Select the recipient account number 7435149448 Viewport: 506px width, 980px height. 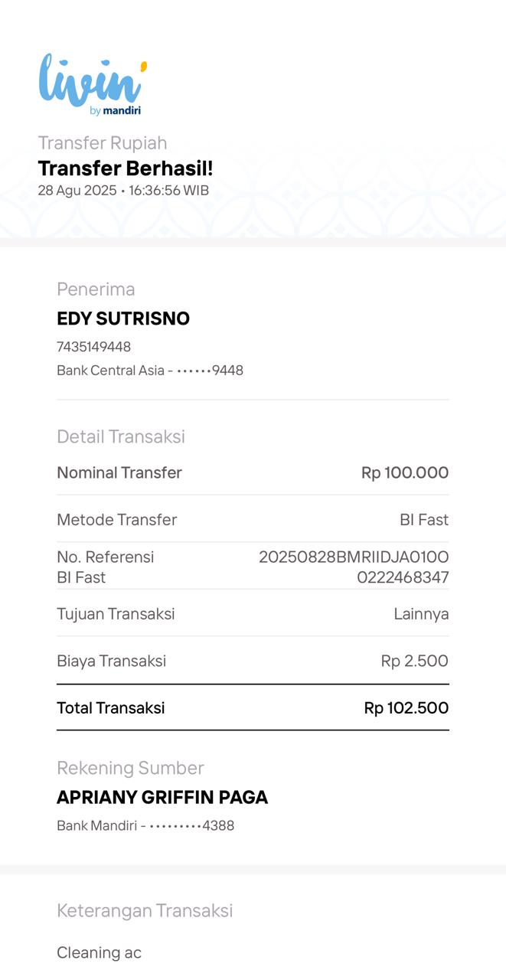tap(93, 347)
